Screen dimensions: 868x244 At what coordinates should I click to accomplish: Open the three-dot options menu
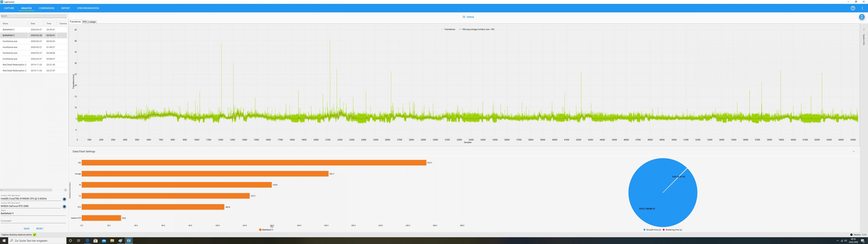(862, 8)
